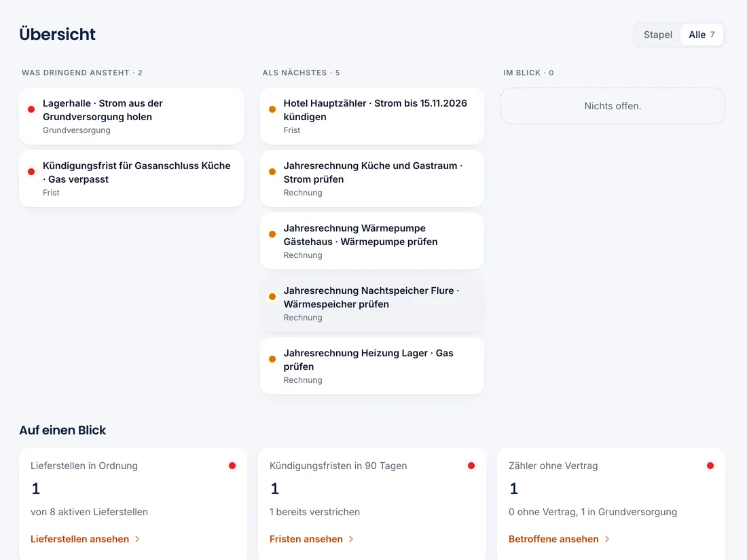Click red indicator on Zähler ohne Vertrag
This screenshot has height=560, width=747.
click(710, 466)
